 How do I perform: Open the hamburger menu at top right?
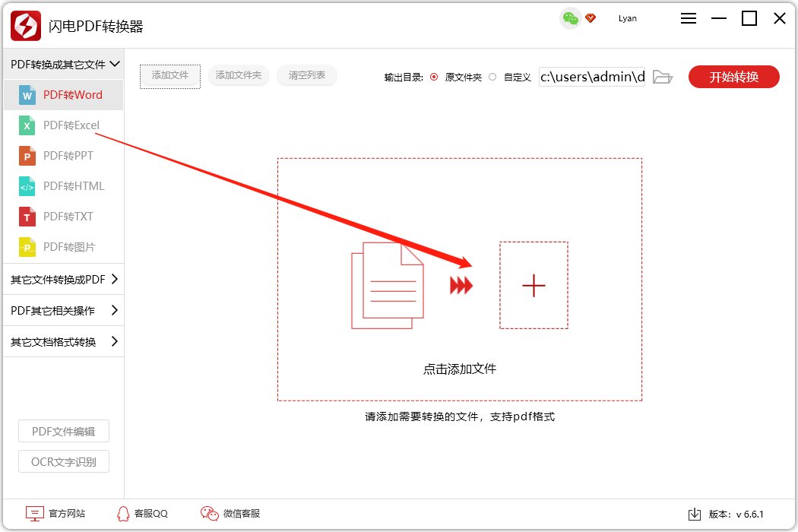click(689, 17)
